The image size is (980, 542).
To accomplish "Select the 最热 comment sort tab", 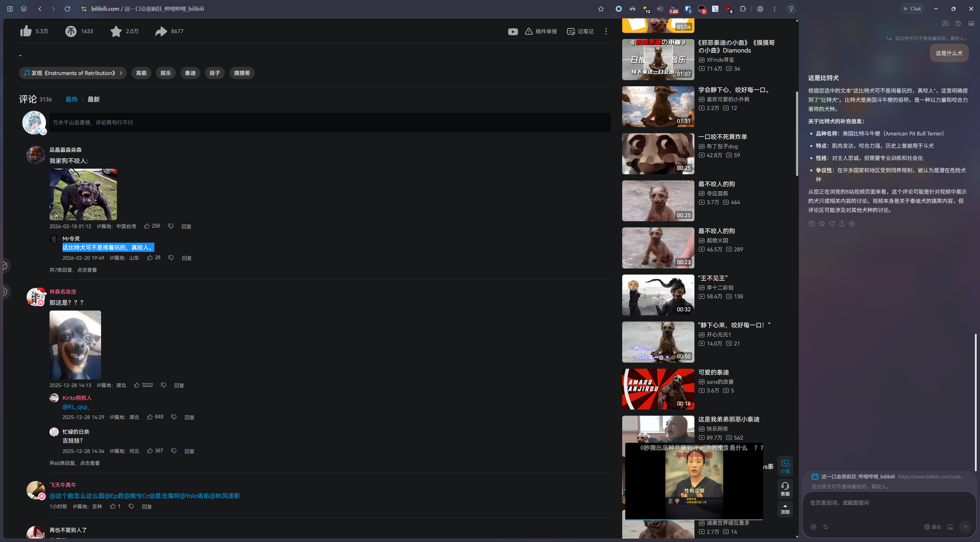I will 71,99.
